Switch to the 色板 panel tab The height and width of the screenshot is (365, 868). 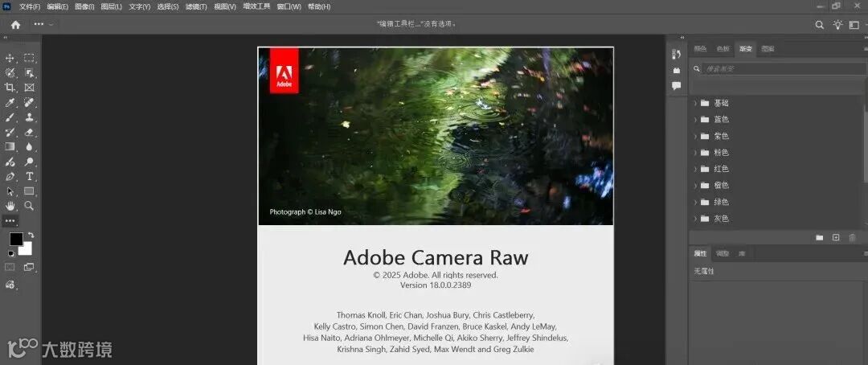[723, 49]
